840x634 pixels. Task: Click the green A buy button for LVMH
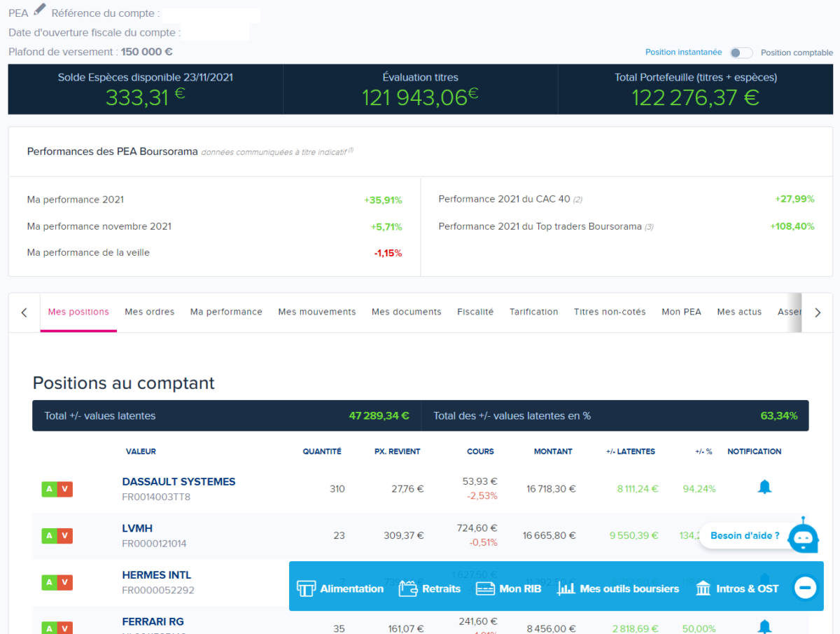pyautogui.click(x=49, y=536)
